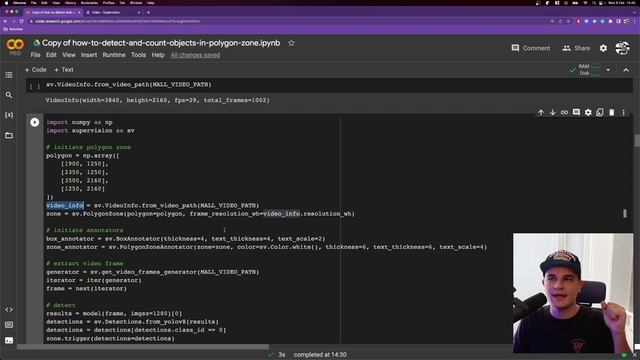640x360 pixels.
Task: Click the VideoInfo output text
Action: 158,100
